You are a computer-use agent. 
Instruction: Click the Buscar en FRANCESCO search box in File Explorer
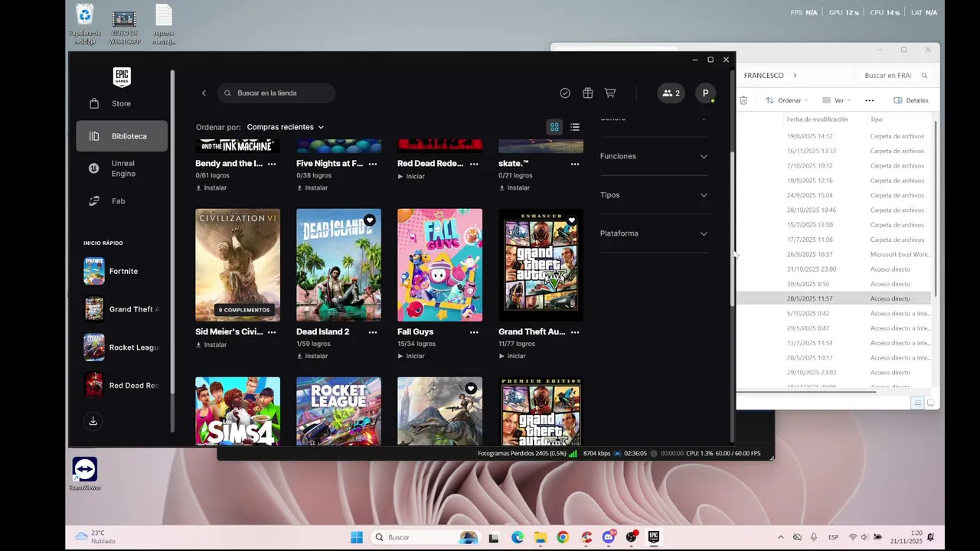(x=893, y=76)
